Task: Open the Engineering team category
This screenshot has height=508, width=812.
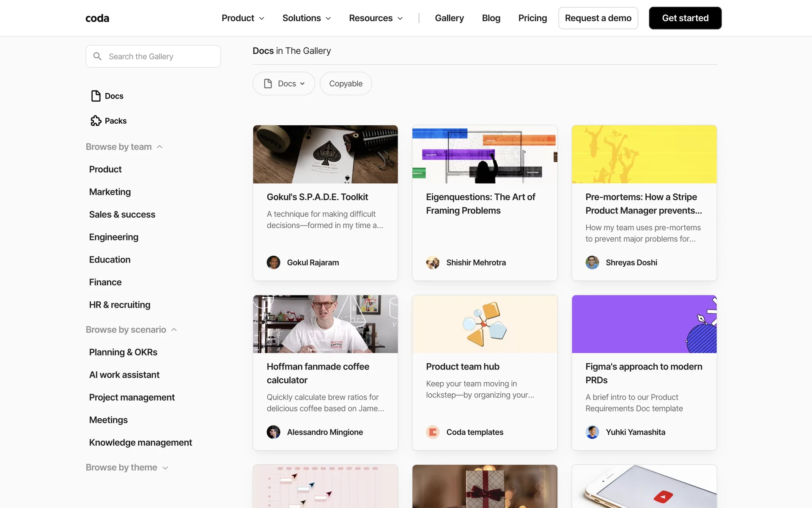Action: point(114,237)
